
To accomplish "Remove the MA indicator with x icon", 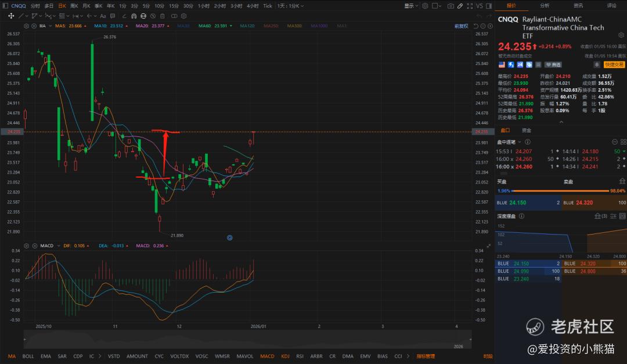I will click(x=34, y=26).
